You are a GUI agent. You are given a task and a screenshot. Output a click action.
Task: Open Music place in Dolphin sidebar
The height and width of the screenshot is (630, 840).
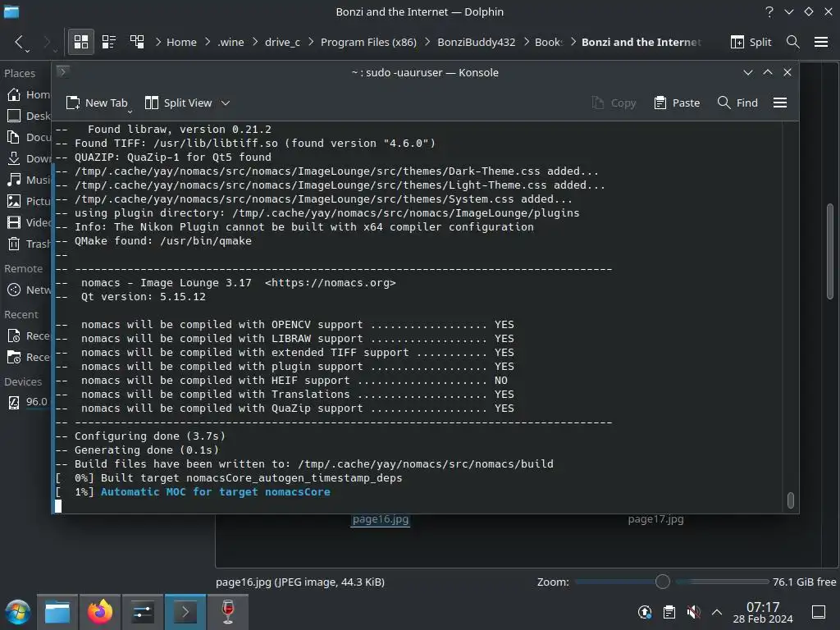[x=29, y=180]
